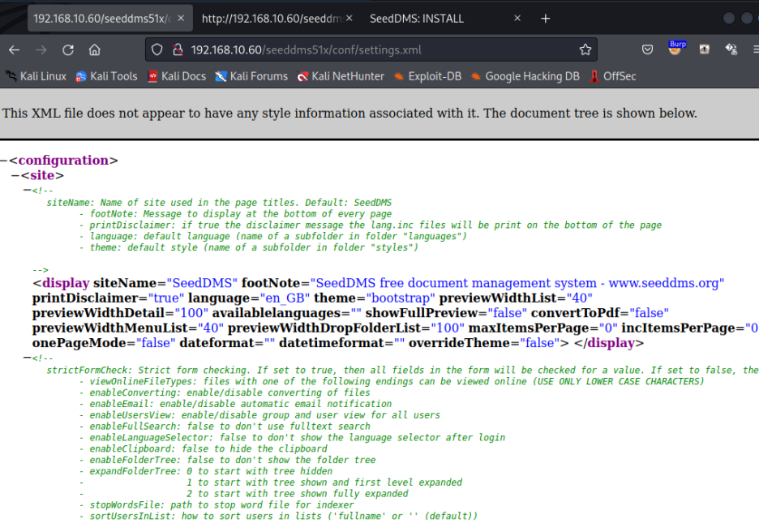
Task: Collapse the configuration XML node
Action: 4,161
